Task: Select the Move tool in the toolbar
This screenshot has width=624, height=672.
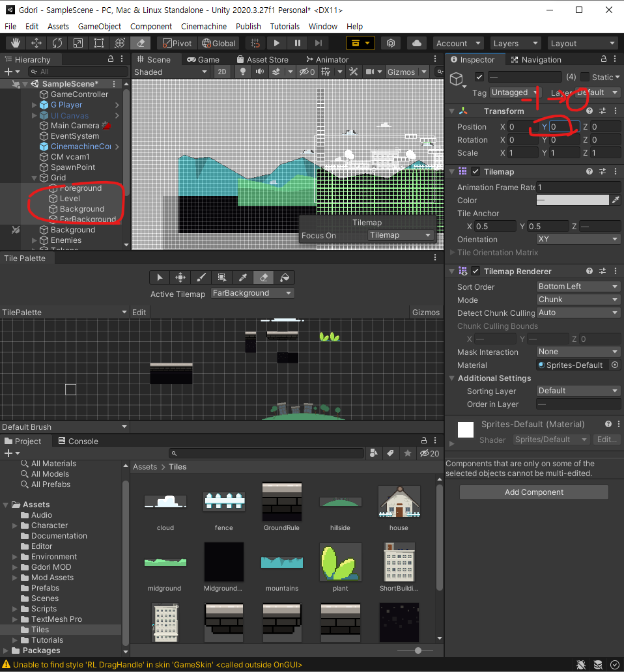Action: [36, 43]
